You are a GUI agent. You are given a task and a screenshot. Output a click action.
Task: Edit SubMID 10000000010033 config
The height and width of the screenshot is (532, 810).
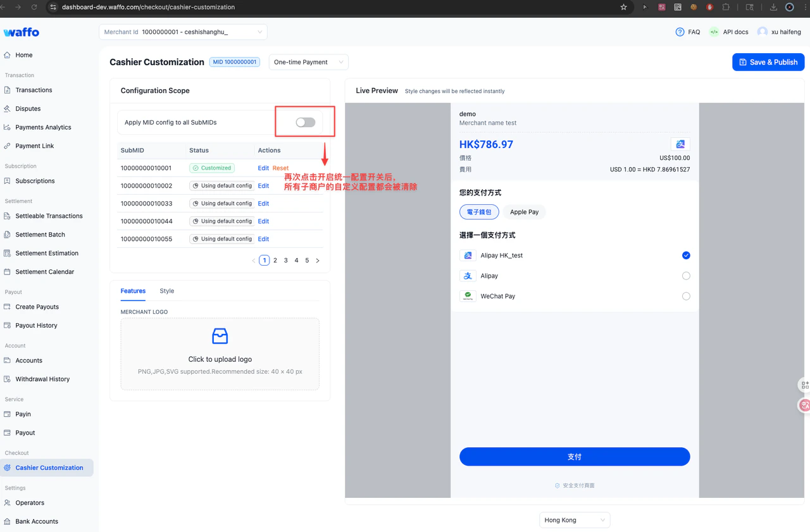(x=263, y=204)
